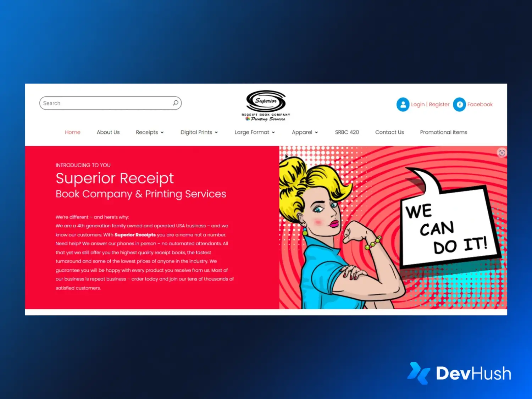The width and height of the screenshot is (532, 399).
Task: Click the screenshot capture icon on banner
Action: click(502, 153)
